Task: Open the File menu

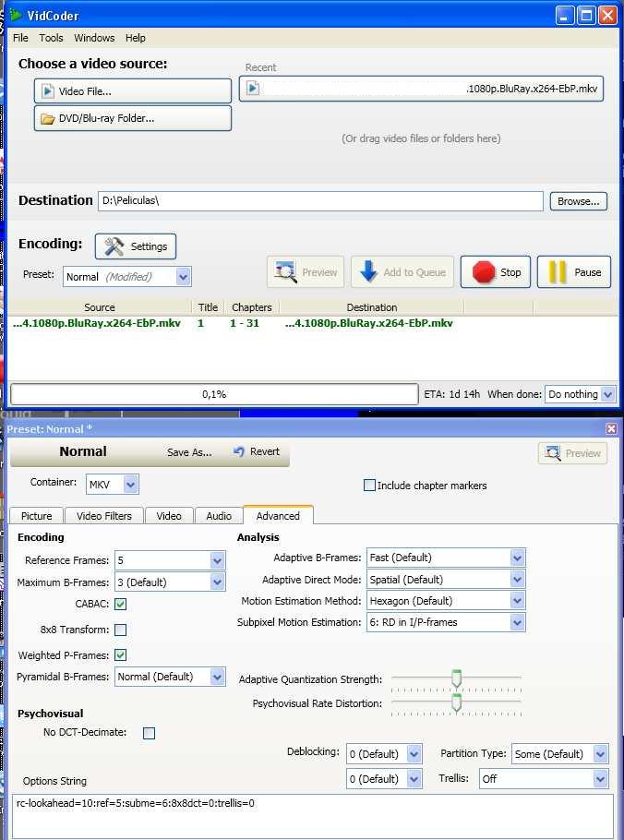Action: (x=20, y=38)
